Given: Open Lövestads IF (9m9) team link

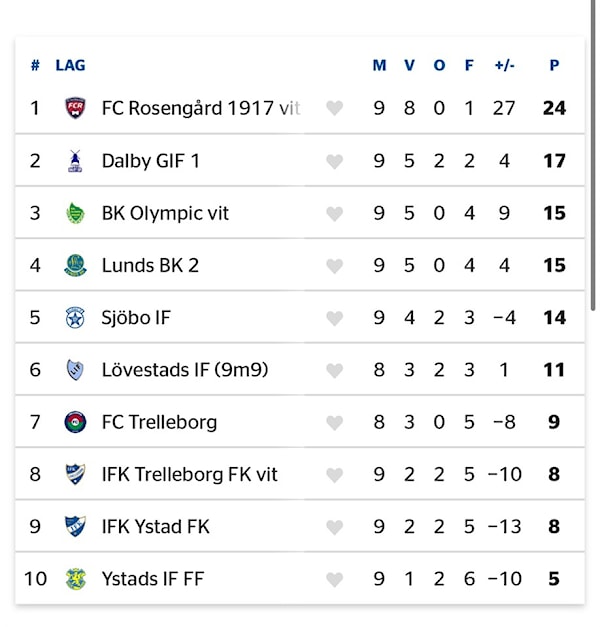Looking at the screenshot, I should click(185, 370).
